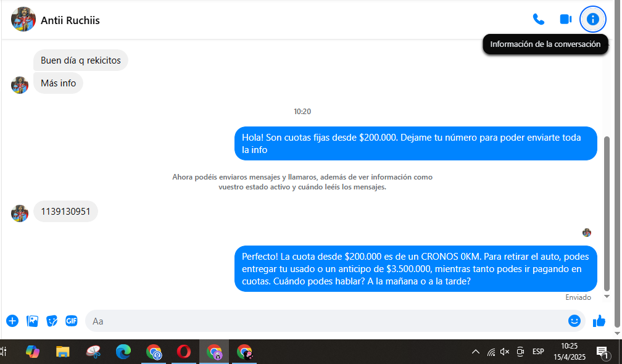Click in the Aa message input field

pyautogui.click(x=321, y=321)
